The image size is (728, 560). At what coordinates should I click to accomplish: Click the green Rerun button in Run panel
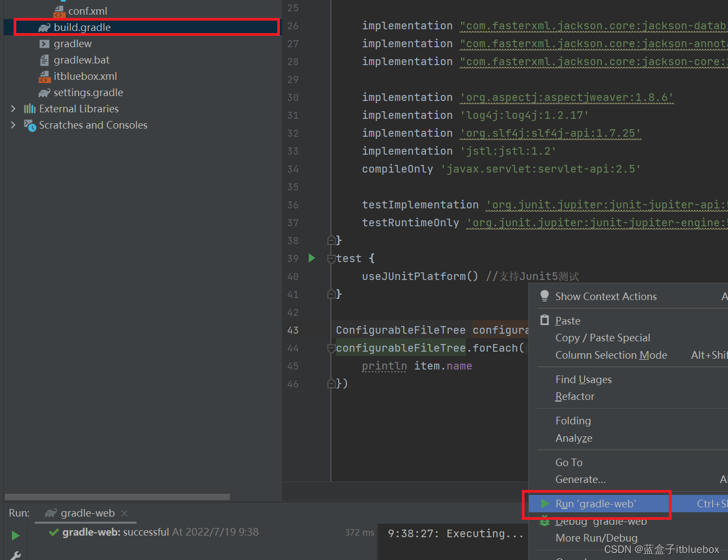pos(16,536)
